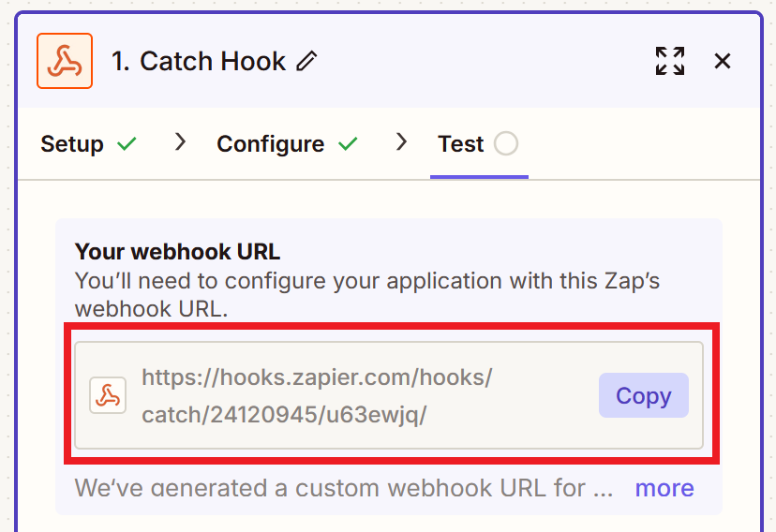The image size is (776, 532).
Task: Open the Configure tab
Action: tap(287, 144)
